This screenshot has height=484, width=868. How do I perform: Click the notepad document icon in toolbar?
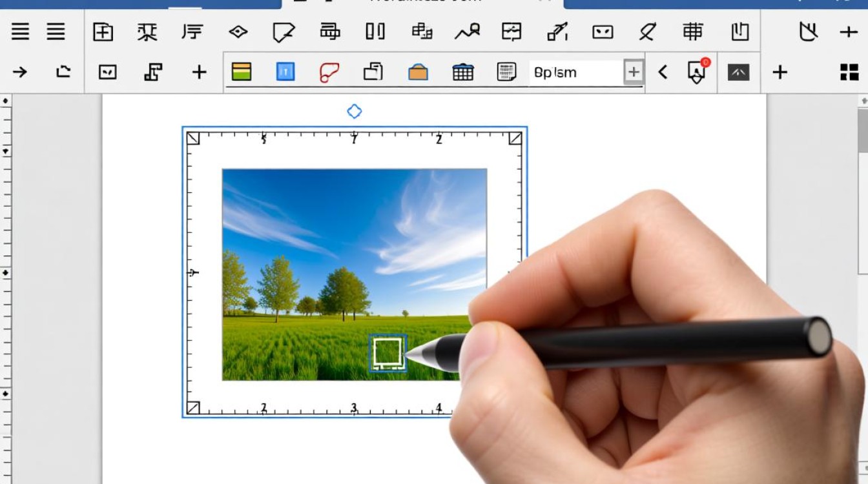click(x=506, y=72)
